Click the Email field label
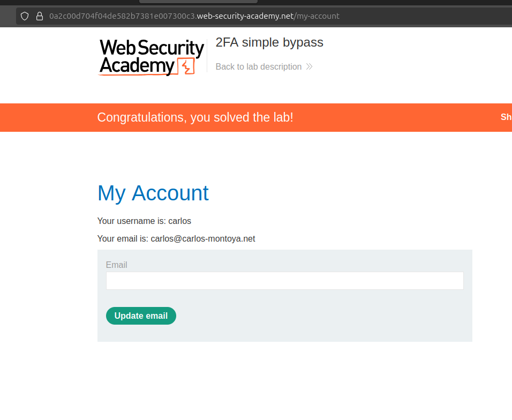 (x=116, y=265)
